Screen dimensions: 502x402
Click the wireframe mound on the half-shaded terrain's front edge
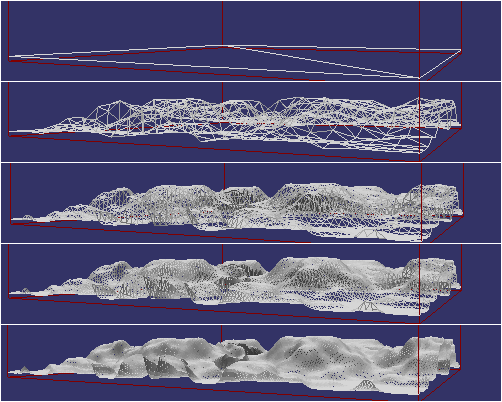click(369, 233)
